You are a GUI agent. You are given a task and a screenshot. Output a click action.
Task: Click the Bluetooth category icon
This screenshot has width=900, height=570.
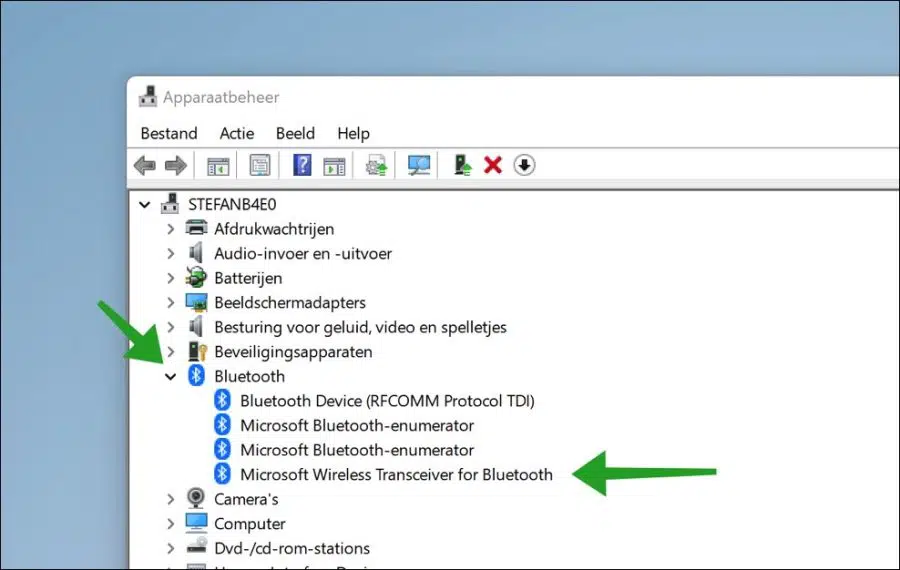point(196,376)
